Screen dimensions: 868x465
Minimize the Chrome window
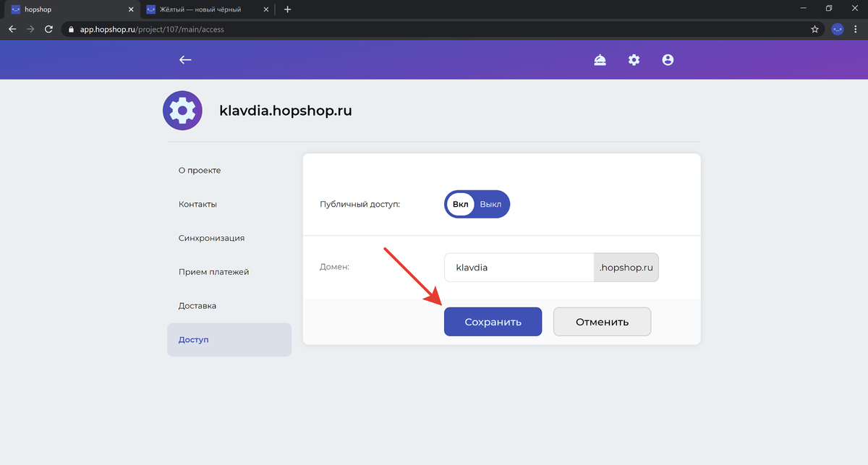(x=804, y=8)
